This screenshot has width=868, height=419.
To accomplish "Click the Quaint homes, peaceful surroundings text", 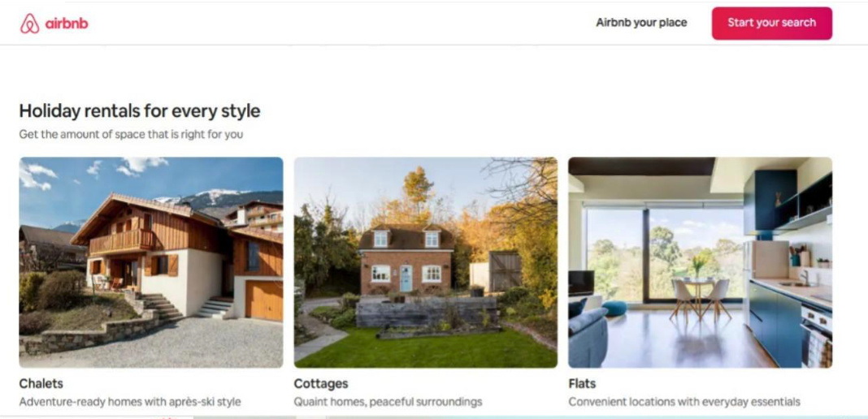I will click(x=388, y=402).
